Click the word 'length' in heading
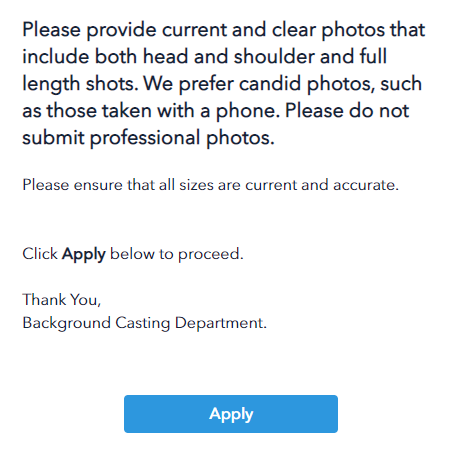The width and height of the screenshot is (463, 449). [51, 84]
